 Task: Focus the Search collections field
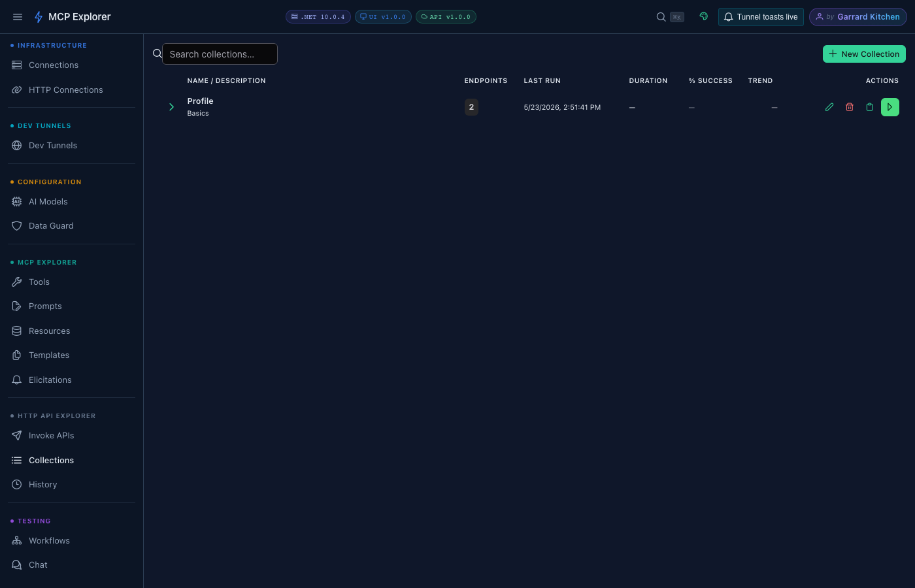[x=220, y=54]
